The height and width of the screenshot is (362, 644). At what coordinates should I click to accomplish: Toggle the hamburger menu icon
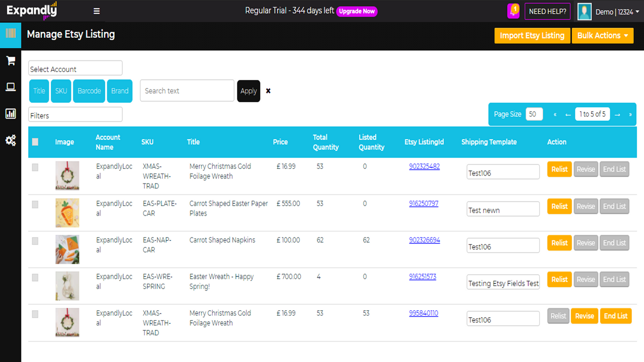(96, 11)
